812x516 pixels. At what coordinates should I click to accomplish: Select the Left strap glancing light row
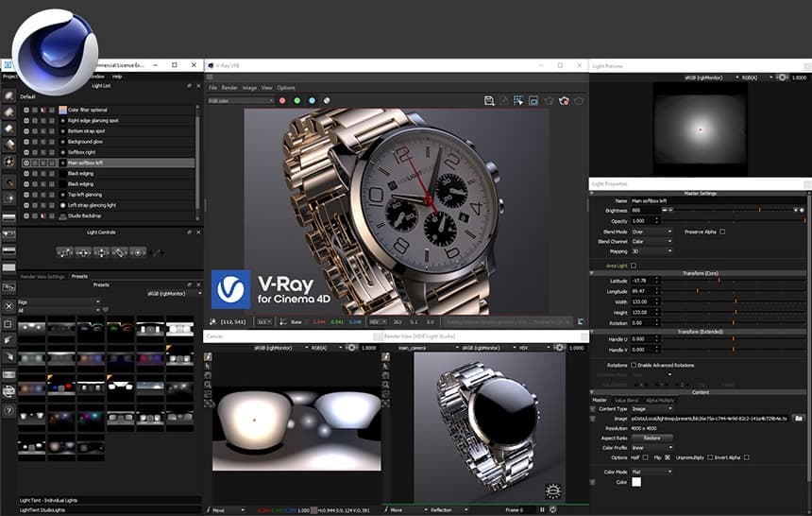point(108,205)
